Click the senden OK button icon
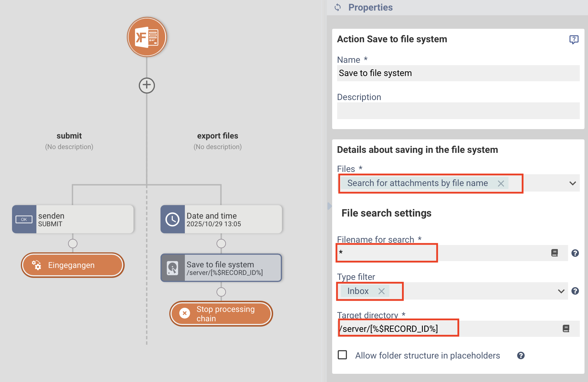 click(24, 219)
